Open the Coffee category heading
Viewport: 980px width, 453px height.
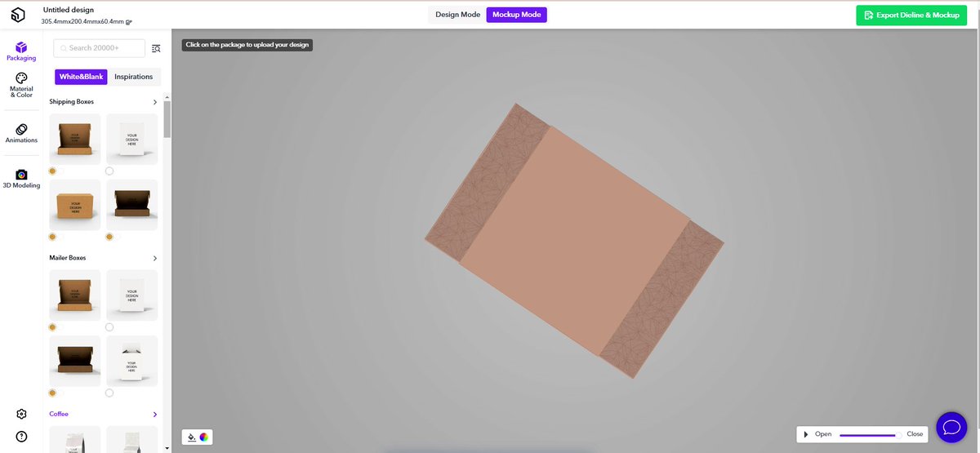pyautogui.click(x=59, y=415)
